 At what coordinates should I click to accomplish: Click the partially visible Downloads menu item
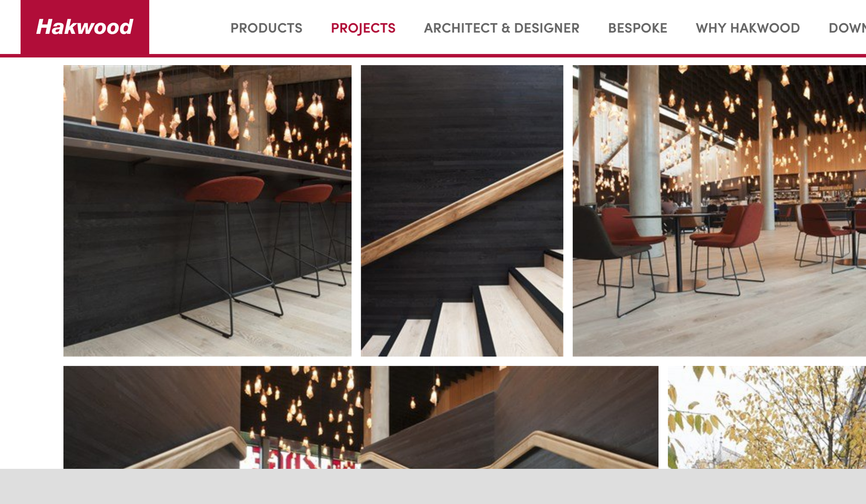(x=847, y=28)
